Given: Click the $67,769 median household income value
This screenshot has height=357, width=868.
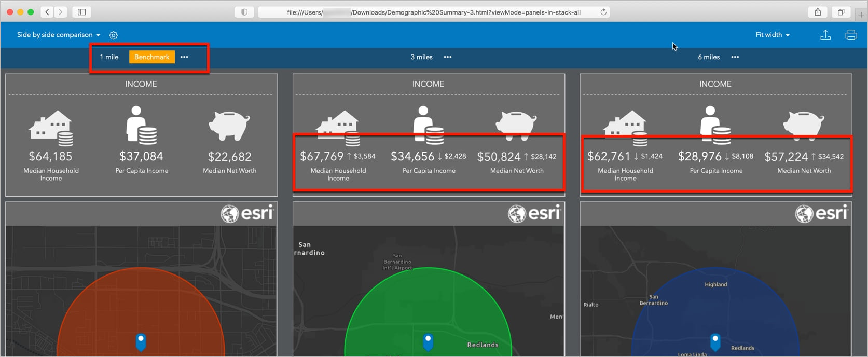Looking at the screenshot, I should click(322, 156).
